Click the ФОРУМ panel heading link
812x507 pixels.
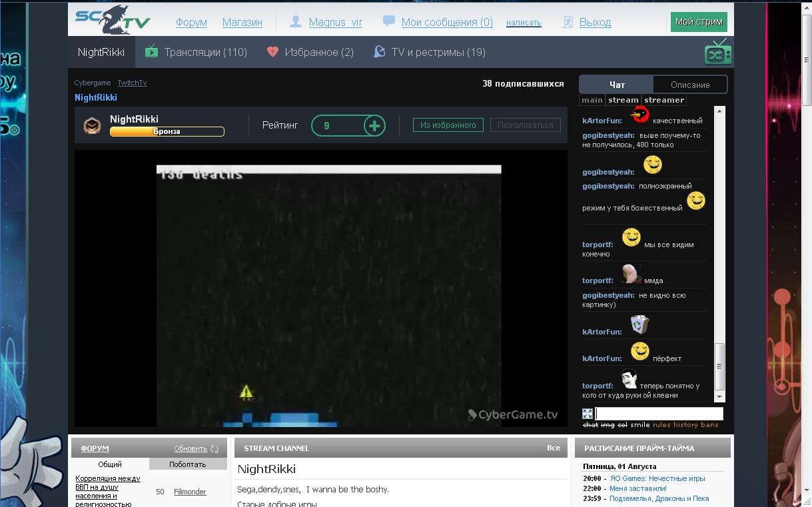tap(95, 448)
